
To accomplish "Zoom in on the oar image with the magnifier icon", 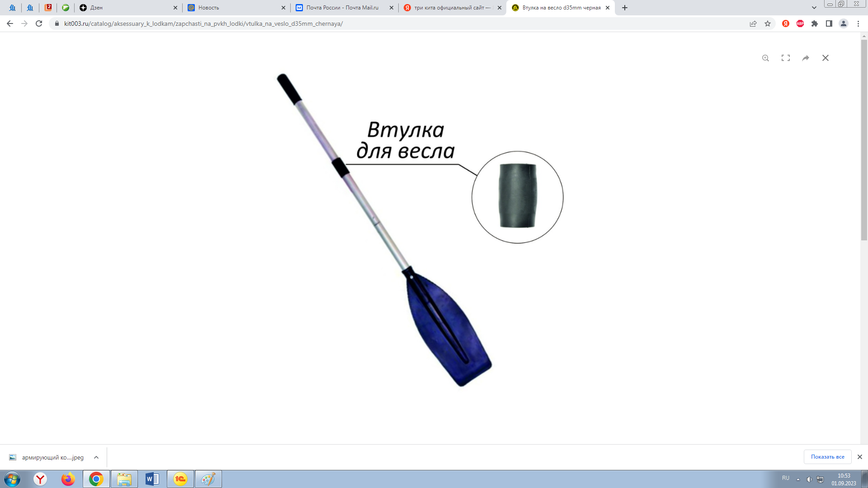I will pyautogui.click(x=765, y=58).
